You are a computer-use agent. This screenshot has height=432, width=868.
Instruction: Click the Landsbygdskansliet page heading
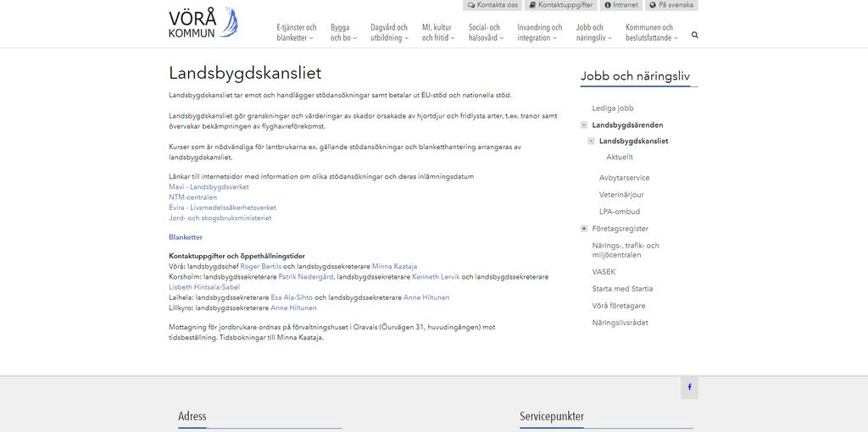coord(245,74)
